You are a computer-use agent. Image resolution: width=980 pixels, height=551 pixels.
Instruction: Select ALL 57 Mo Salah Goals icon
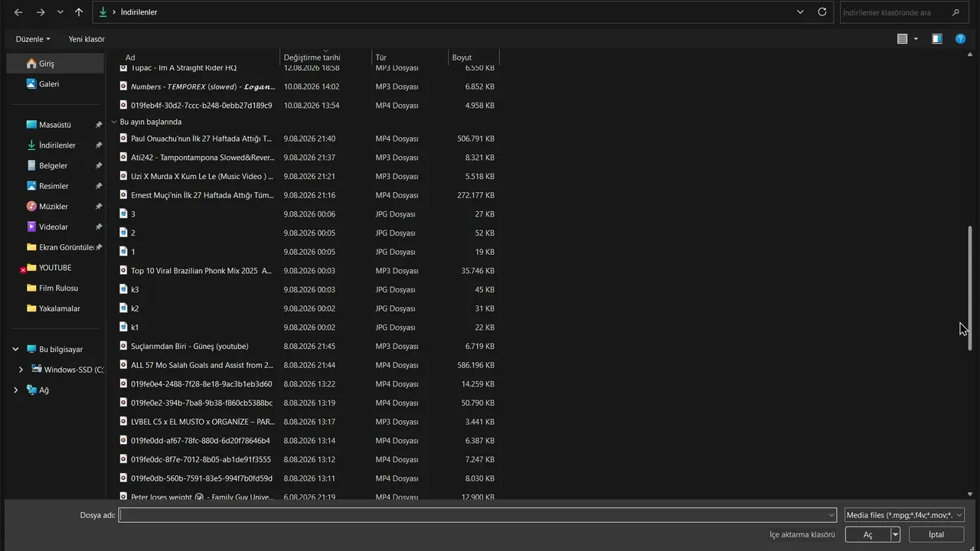pos(123,365)
